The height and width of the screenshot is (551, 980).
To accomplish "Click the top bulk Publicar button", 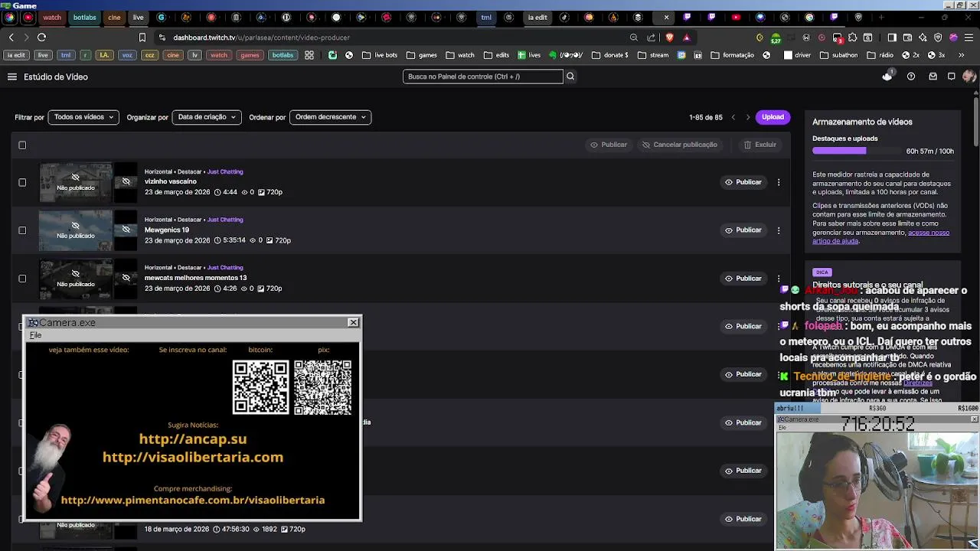I will [x=608, y=145].
